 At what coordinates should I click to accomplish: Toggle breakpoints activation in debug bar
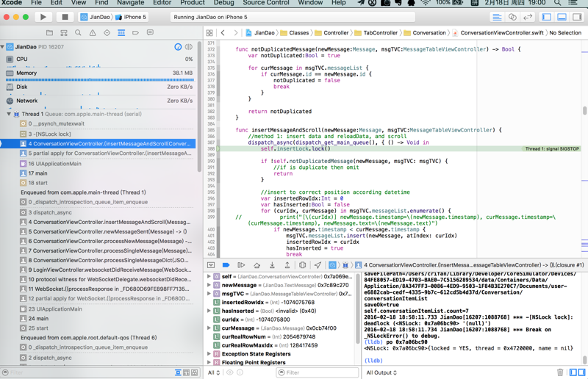226,265
